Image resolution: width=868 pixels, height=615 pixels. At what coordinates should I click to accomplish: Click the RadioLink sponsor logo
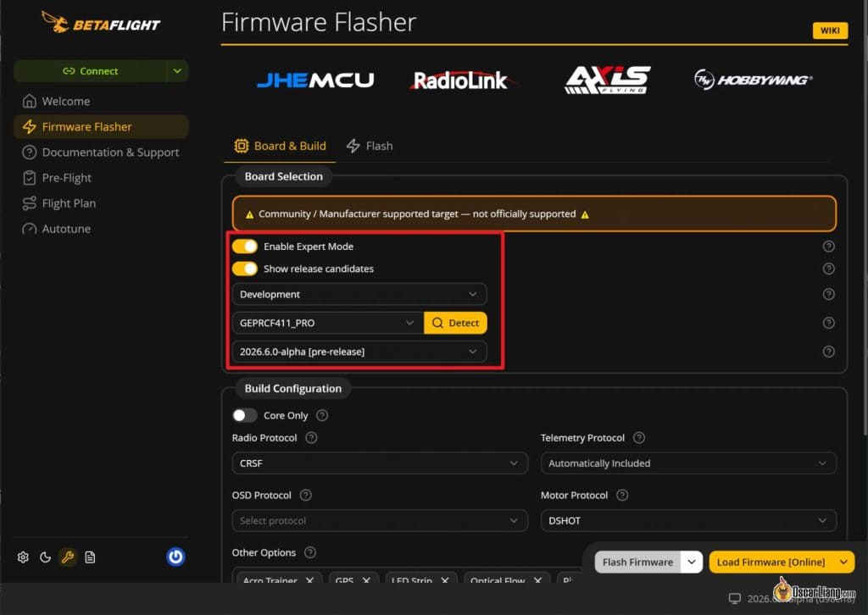[462, 80]
